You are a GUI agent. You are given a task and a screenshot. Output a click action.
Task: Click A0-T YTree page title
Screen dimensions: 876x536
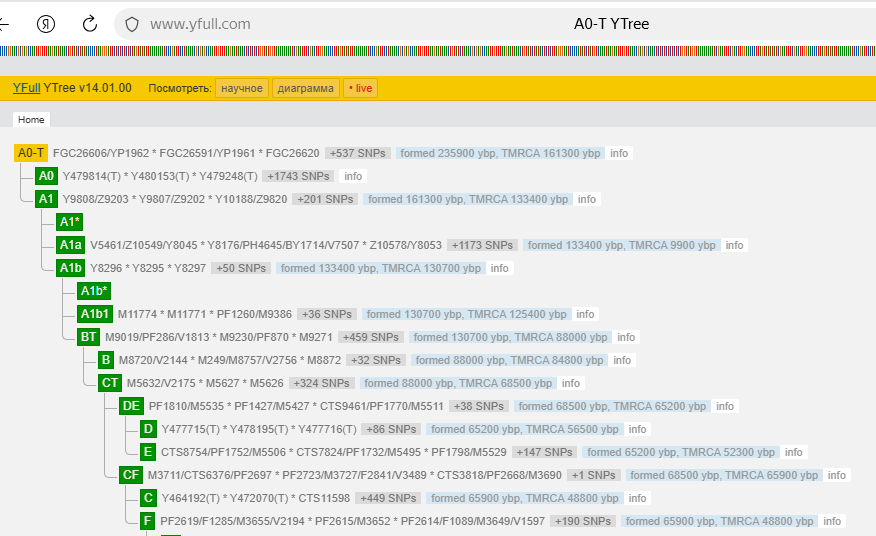(611, 24)
